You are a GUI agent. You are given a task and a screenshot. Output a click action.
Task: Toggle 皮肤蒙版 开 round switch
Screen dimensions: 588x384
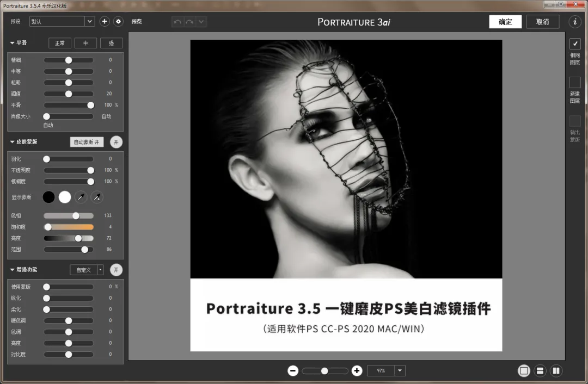[117, 142]
